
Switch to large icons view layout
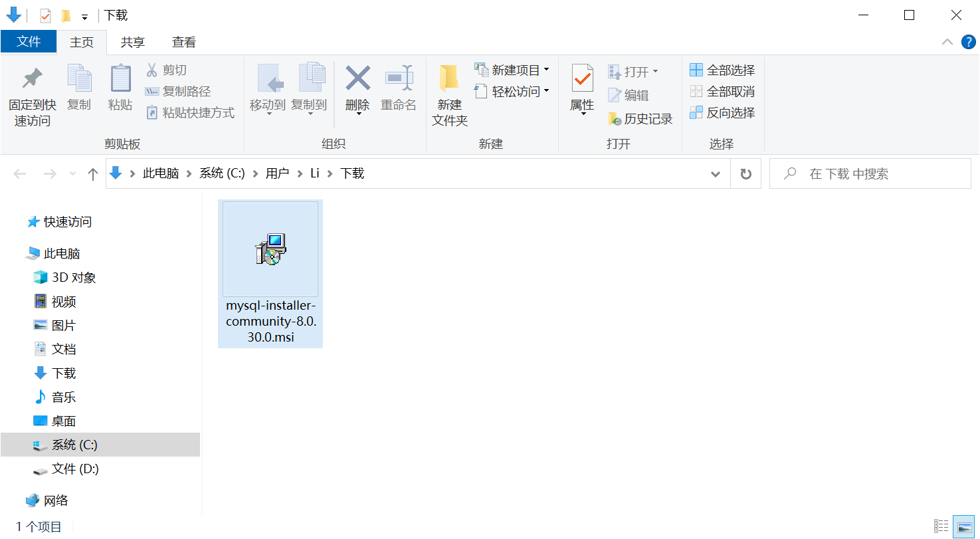pos(963,526)
